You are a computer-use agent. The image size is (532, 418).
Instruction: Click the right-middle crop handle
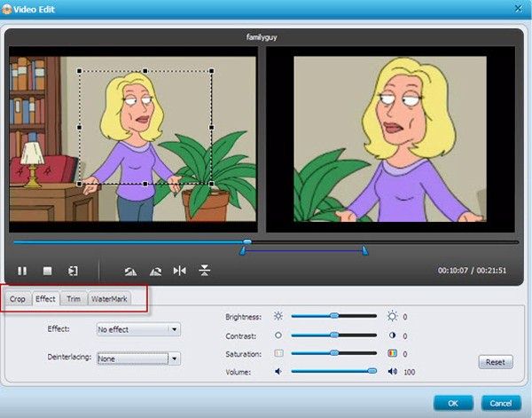tap(211, 127)
